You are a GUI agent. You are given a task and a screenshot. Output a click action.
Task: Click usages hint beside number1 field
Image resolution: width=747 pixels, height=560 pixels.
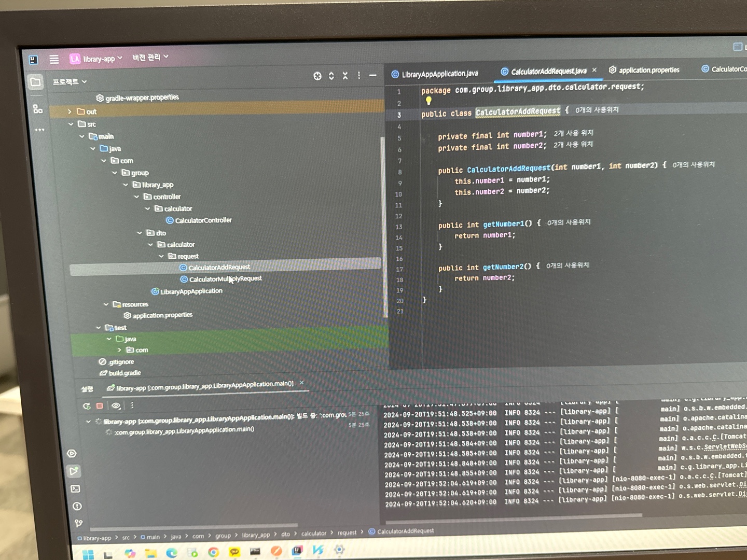pyautogui.click(x=573, y=133)
